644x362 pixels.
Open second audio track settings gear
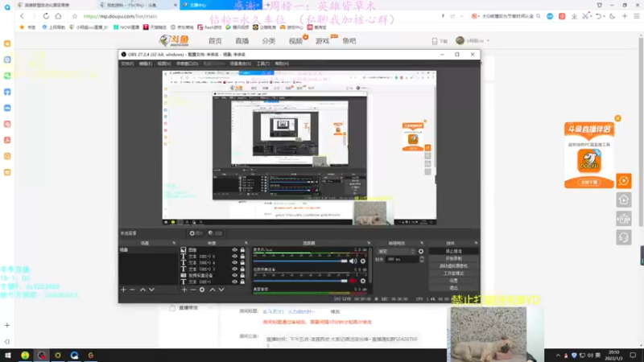(x=363, y=281)
